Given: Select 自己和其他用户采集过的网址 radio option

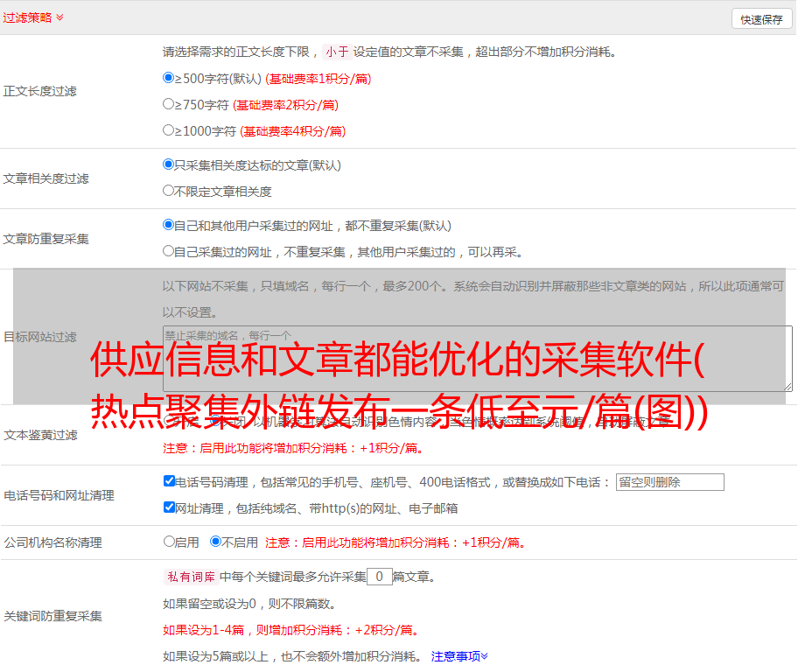Looking at the screenshot, I should pyautogui.click(x=168, y=225).
